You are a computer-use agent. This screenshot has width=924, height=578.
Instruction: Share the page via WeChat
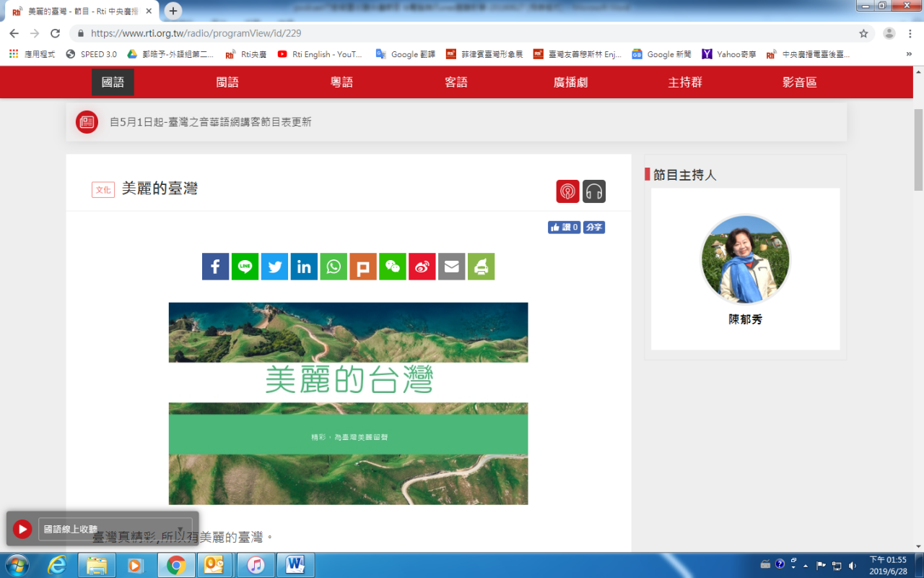pos(393,267)
